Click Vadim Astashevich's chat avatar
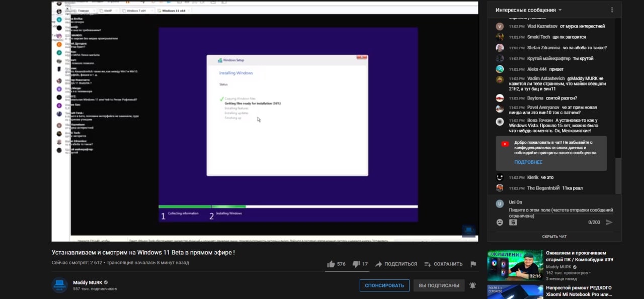 click(x=500, y=79)
